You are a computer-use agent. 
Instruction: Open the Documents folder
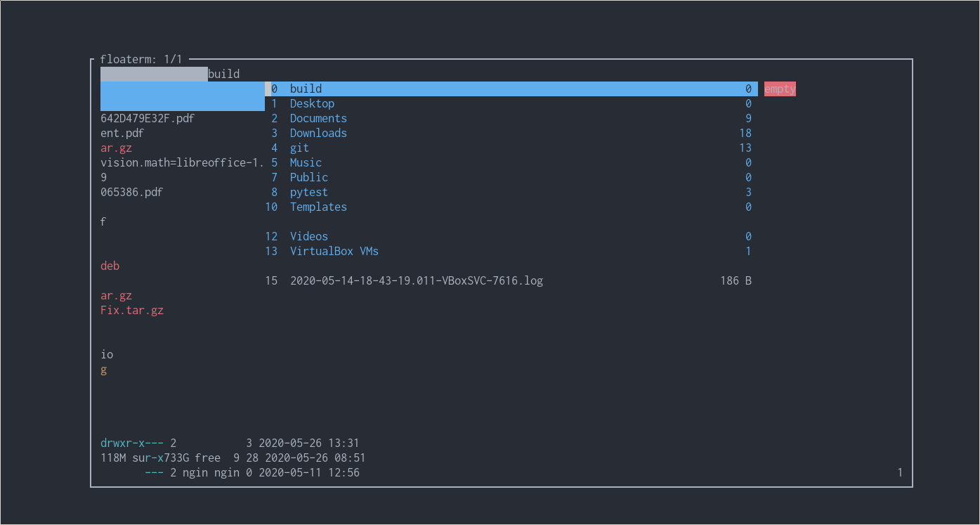(318, 118)
